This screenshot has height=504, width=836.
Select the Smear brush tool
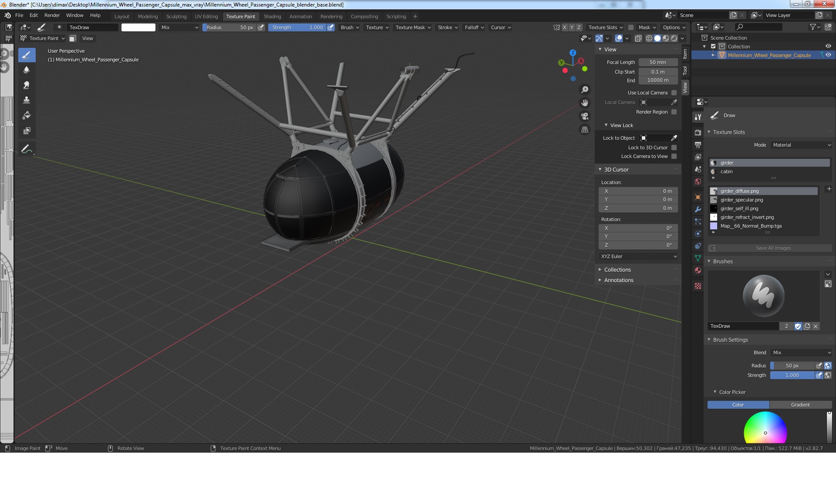(x=27, y=85)
